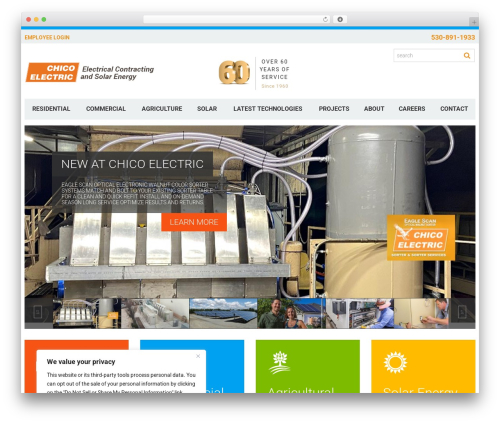The image size is (500, 423).
Task: Go to previous slide thumbnail arrow
Action: (38, 313)
